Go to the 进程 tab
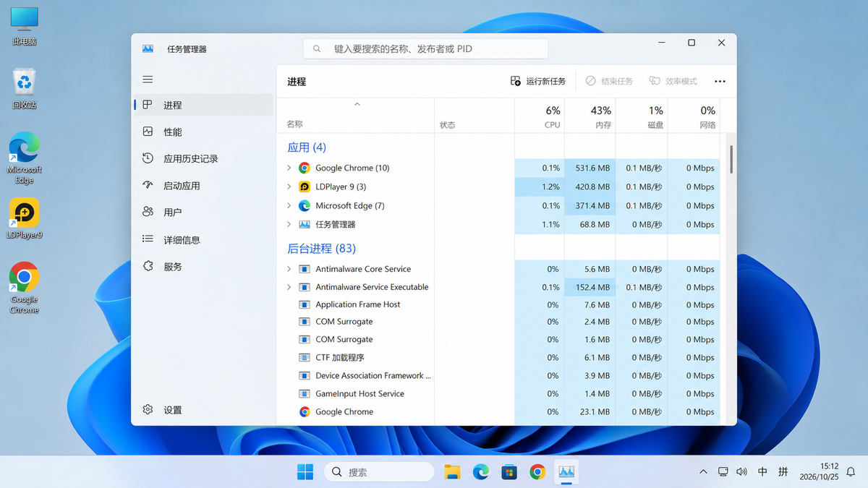The width and height of the screenshot is (868, 488). click(x=203, y=105)
